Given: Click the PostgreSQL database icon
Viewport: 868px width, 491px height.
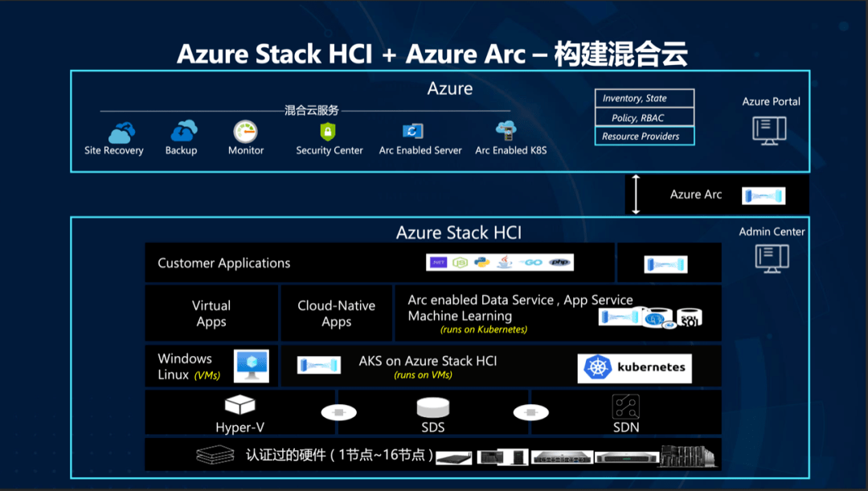Looking at the screenshot, I should (656, 318).
